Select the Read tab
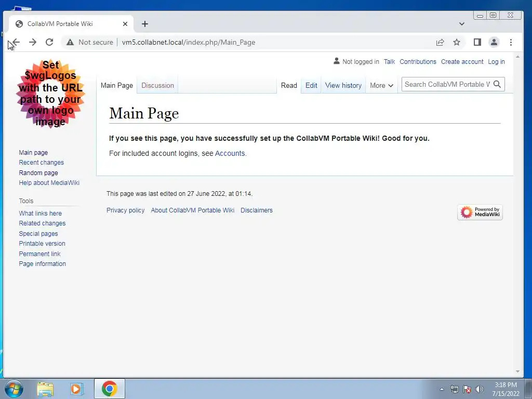Viewport: 532px width, 399px height. point(289,86)
